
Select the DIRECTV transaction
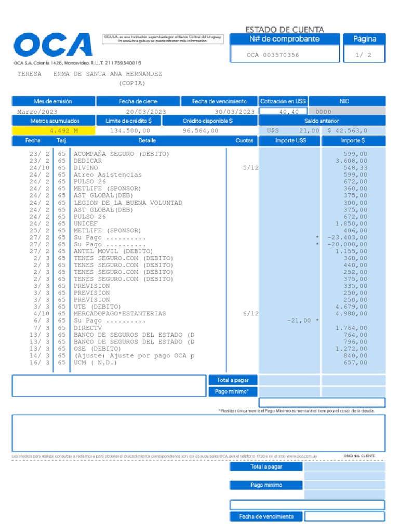[87, 328]
